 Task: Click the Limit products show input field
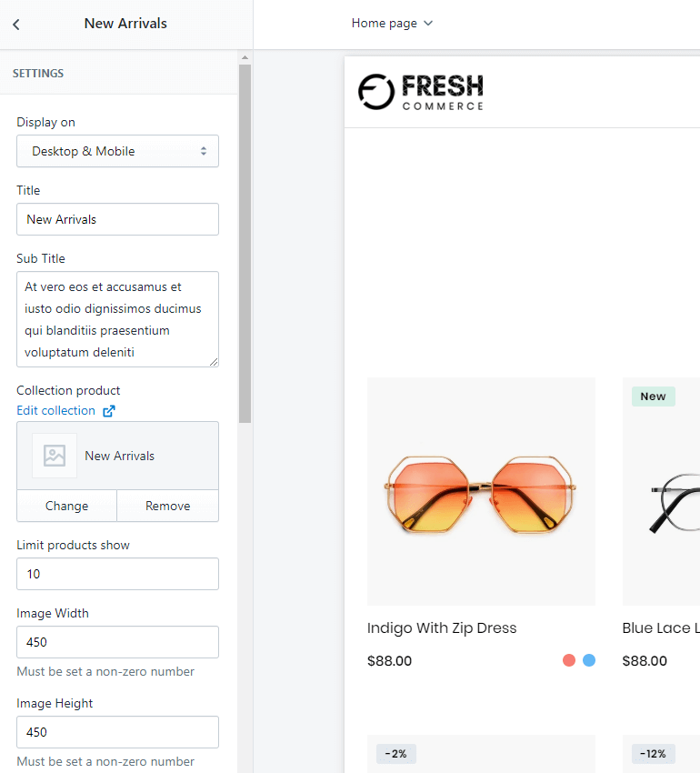[117, 574]
